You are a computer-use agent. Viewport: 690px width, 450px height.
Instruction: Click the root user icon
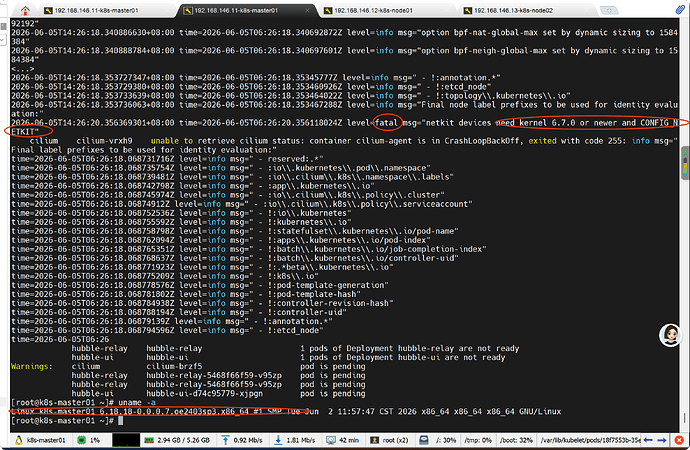374,440
